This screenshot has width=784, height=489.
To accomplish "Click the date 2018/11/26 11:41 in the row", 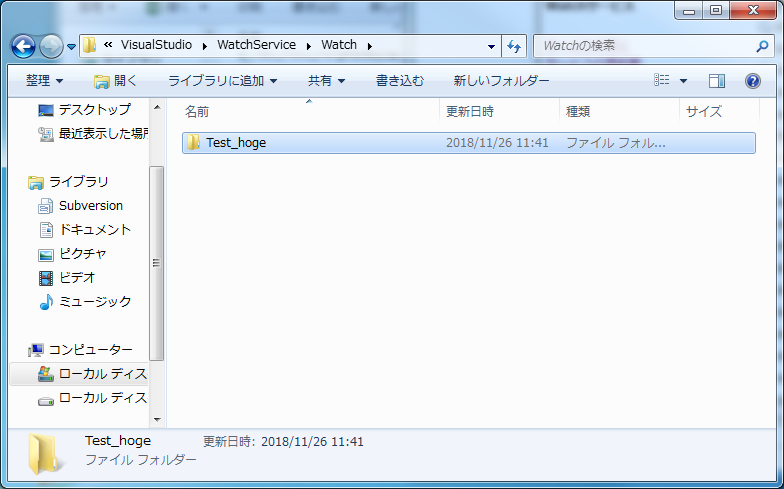I will click(497, 143).
